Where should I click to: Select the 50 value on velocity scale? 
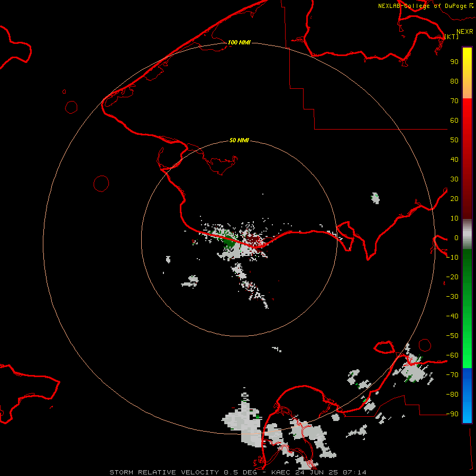(x=454, y=140)
